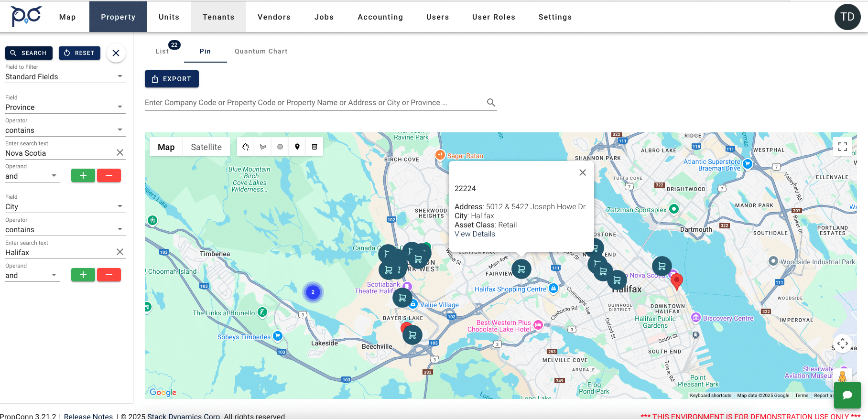This screenshot has height=419, width=868.
Task: Open the chat support bubble
Action: 847,395
